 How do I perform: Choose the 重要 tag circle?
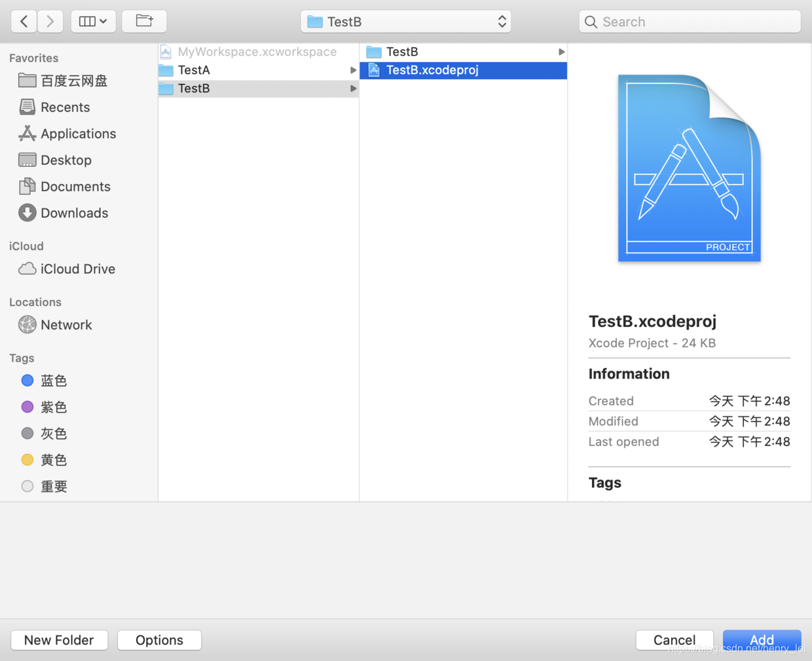coord(28,486)
